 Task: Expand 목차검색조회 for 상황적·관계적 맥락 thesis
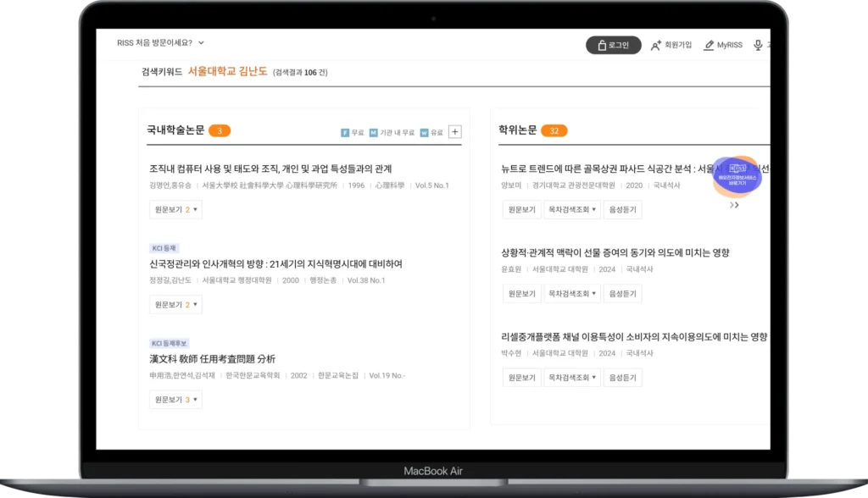point(572,294)
